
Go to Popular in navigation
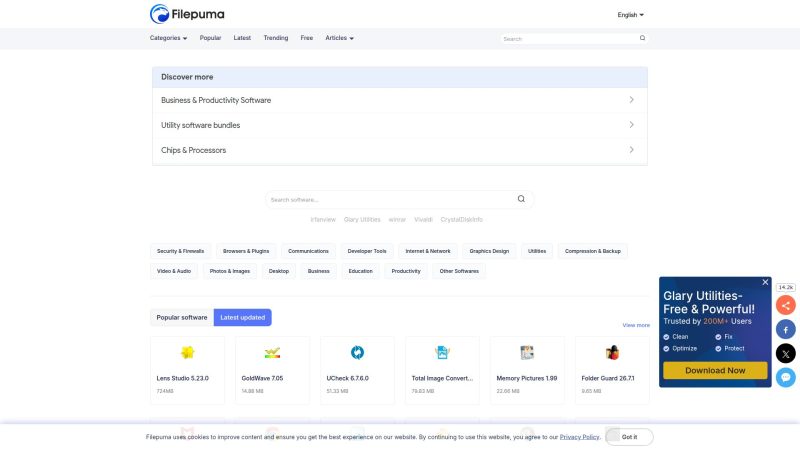coord(210,38)
